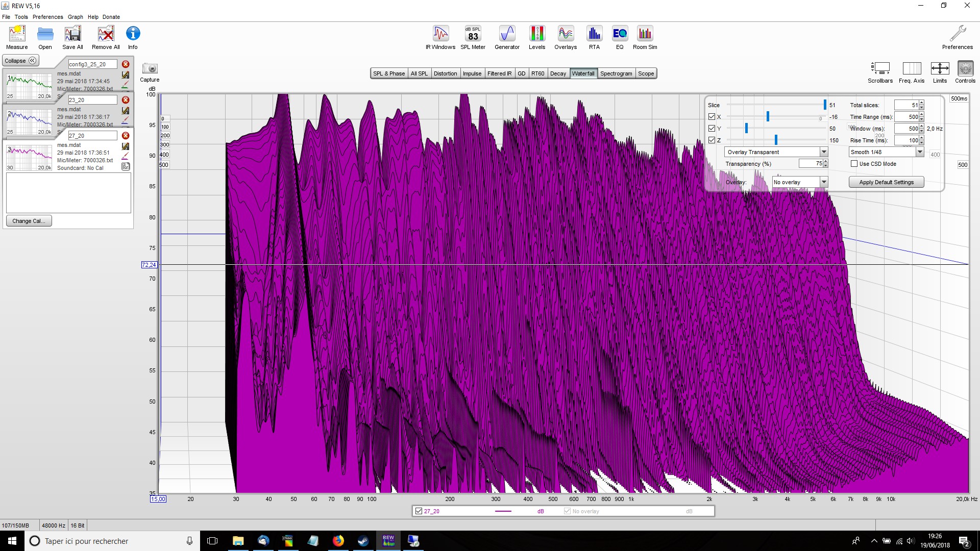The width and height of the screenshot is (980, 551).
Task: Decrease Rise Time with down arrow
Action: coord(921,143)
